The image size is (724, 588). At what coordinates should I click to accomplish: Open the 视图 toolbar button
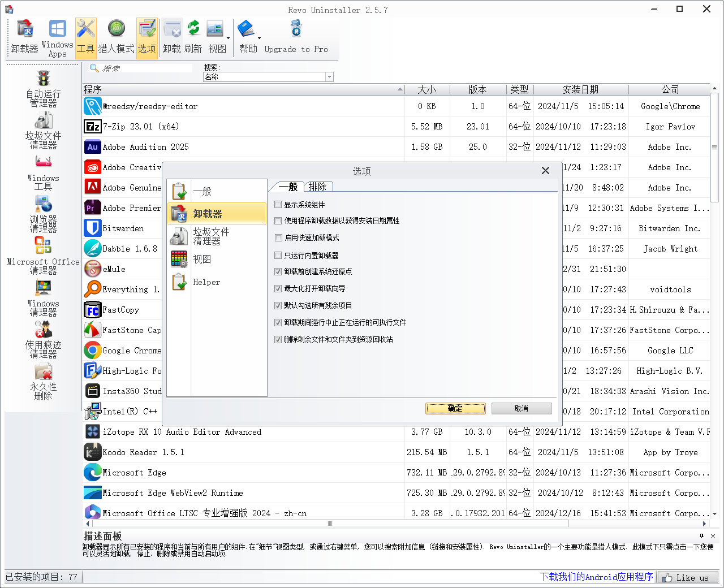click(x=217, y=37)
